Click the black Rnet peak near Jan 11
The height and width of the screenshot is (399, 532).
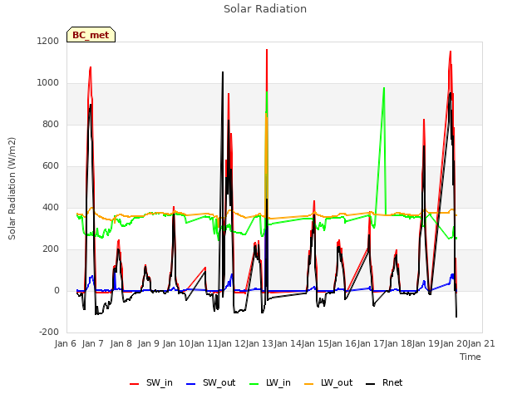(x=223, y=72)
